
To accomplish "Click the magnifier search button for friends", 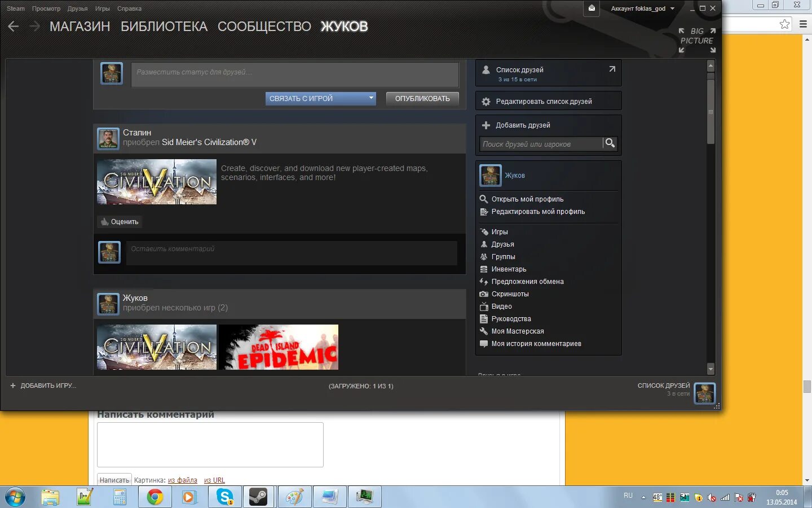I will click(610, 143).
